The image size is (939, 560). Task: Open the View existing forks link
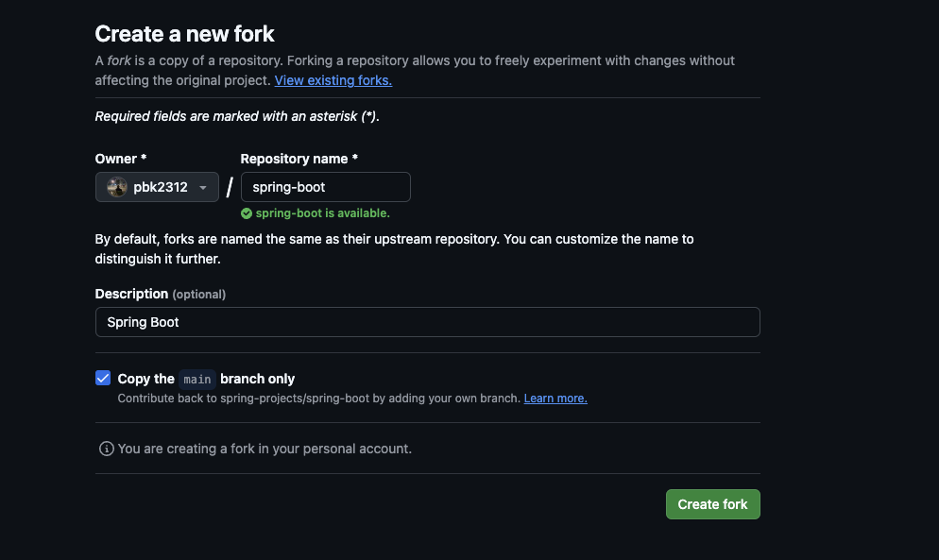pyautogui.click(x=333, y=80)
